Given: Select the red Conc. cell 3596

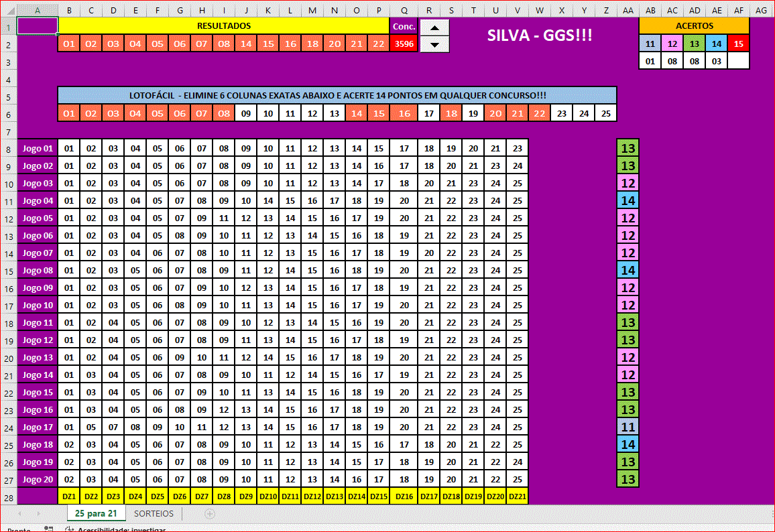Looking at the screenshot, I should (x=404, y=44).
